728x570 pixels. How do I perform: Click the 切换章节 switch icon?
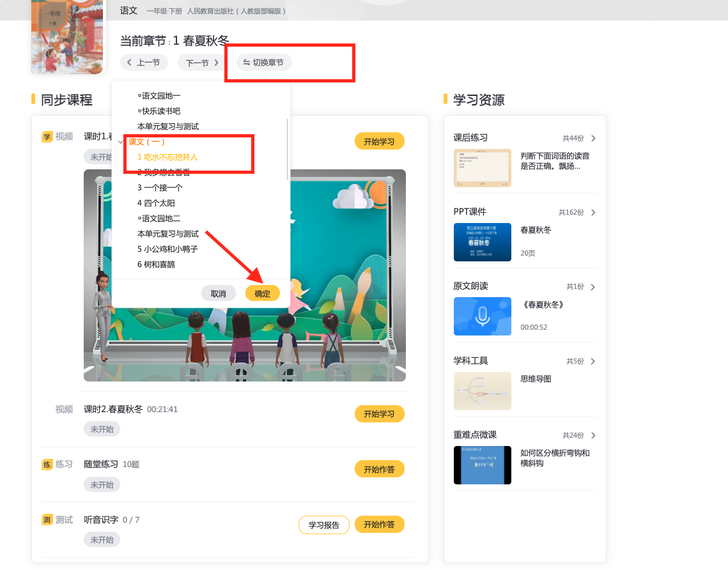(247, 63)
